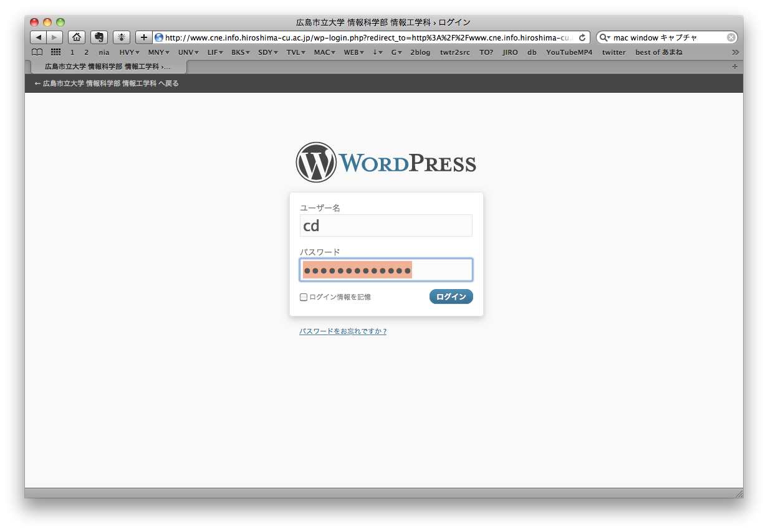The height and width of the screenshot is (532, 768).
Task: Focus the ユーザー名 field
Action: pos(386,226)
